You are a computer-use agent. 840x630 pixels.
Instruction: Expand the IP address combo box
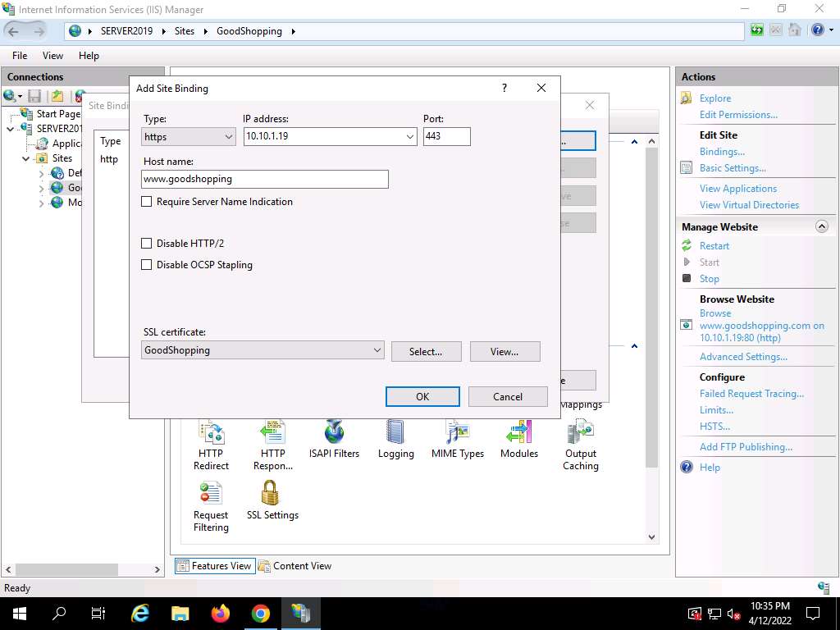click(410, 137)
